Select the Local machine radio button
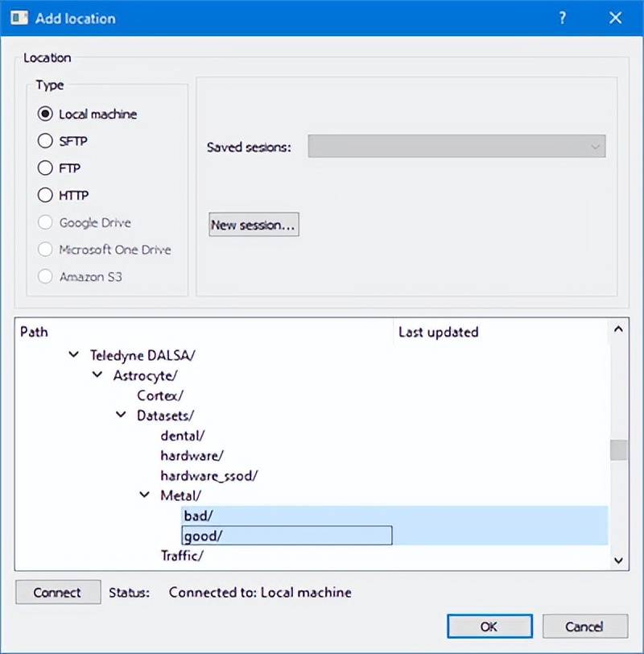The height and width of the screenshot is (654, 644). pos(45,114)
